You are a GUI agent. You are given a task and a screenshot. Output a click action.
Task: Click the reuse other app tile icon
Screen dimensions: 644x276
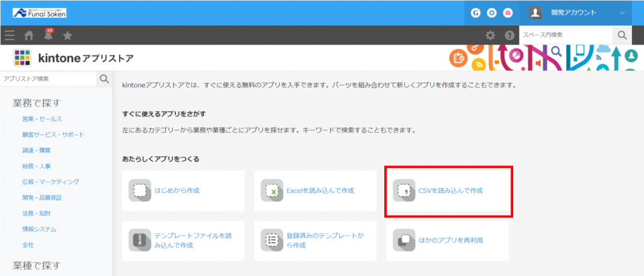coord(404,240)
